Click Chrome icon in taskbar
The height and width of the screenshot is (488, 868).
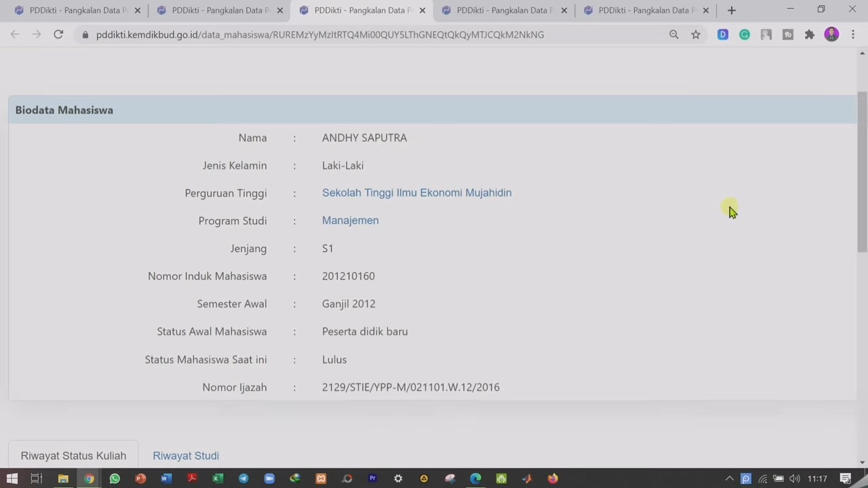[89, 479]
